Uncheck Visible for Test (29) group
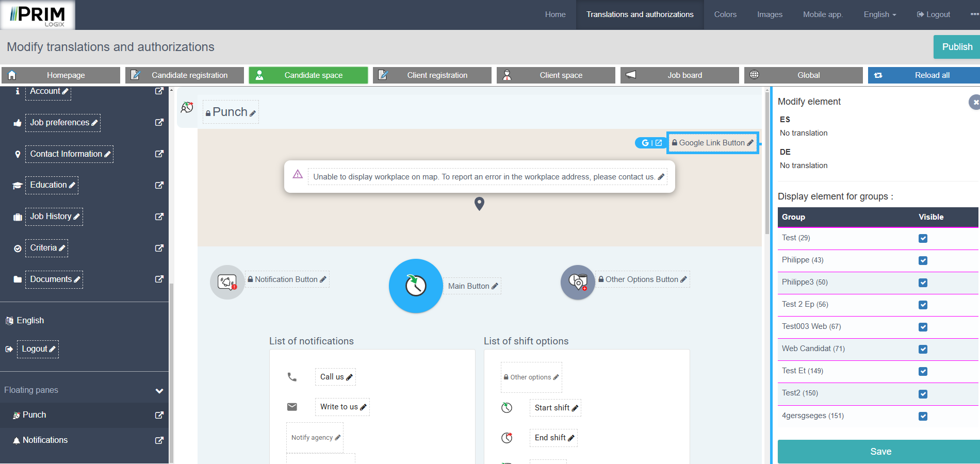 point(923,238)
